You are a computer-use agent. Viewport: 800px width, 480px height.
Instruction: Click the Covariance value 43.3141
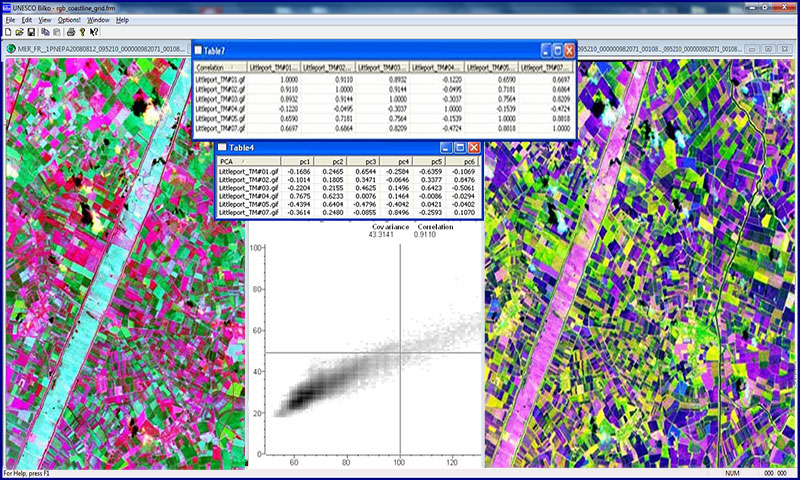381,235
